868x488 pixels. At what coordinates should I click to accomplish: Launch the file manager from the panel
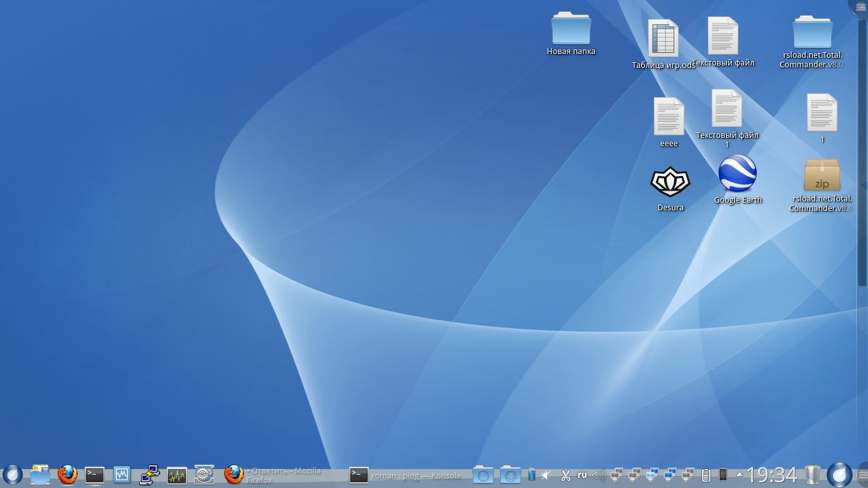(x=40, y=474)
